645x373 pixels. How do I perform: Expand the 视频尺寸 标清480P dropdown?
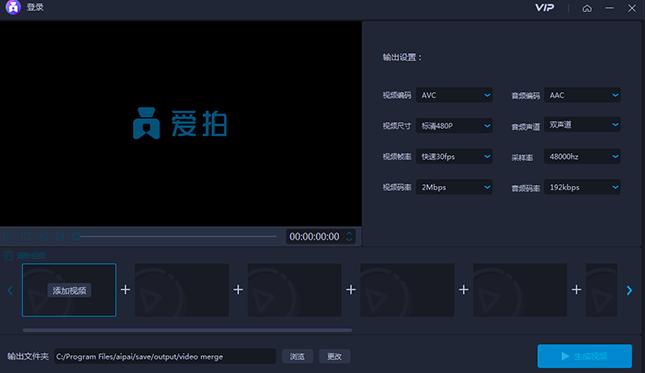click(x=455, y=126)
